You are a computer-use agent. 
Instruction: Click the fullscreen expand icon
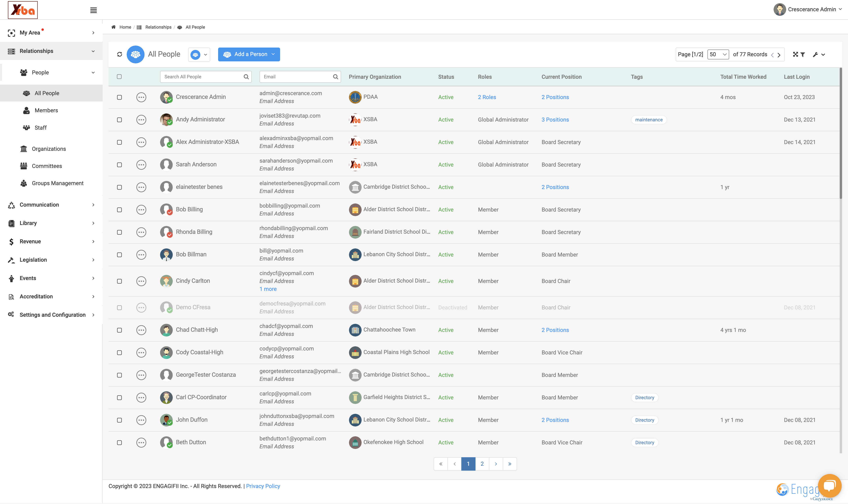point(795,54)
